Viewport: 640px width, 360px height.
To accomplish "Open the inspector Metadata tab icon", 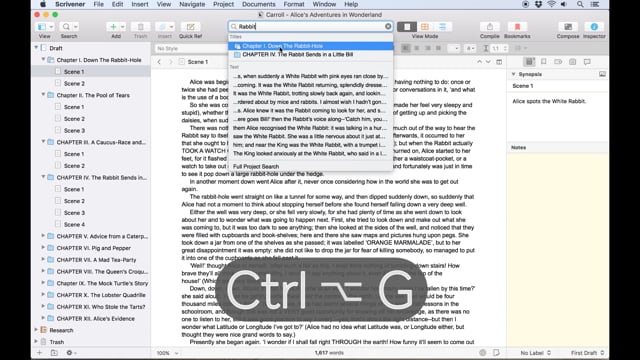I will click(558, 62).
